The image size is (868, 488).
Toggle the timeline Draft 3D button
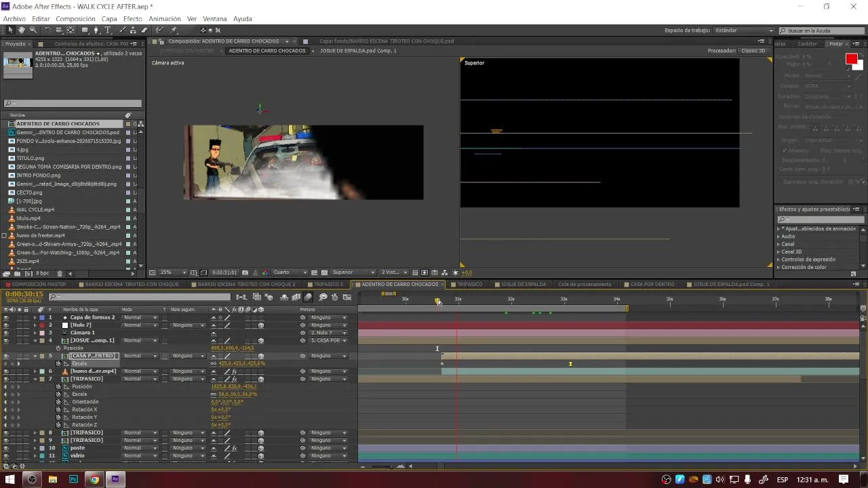click(269, 297)
